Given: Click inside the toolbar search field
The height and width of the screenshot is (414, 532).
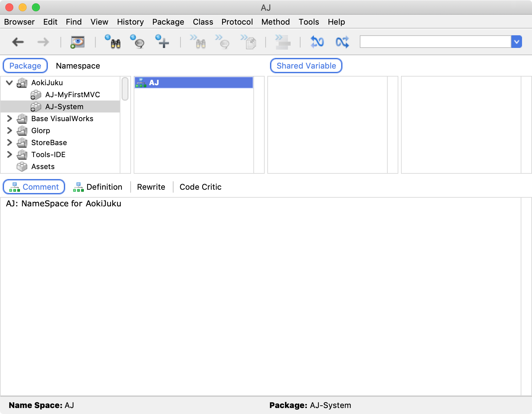Looking at the screenshot, I should 435,42.
